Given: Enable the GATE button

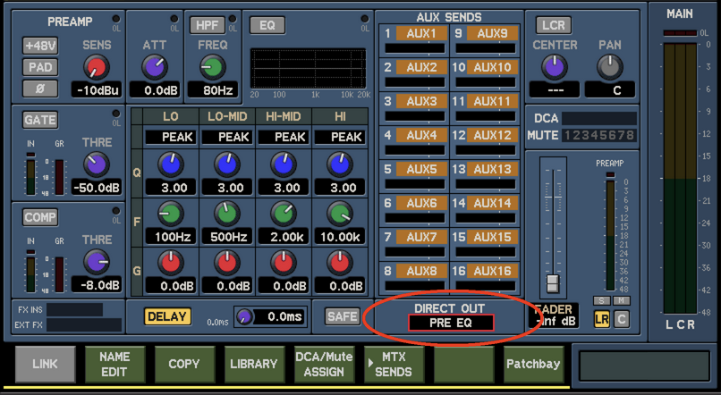Looking at the screenshot, I should (40, 120).
